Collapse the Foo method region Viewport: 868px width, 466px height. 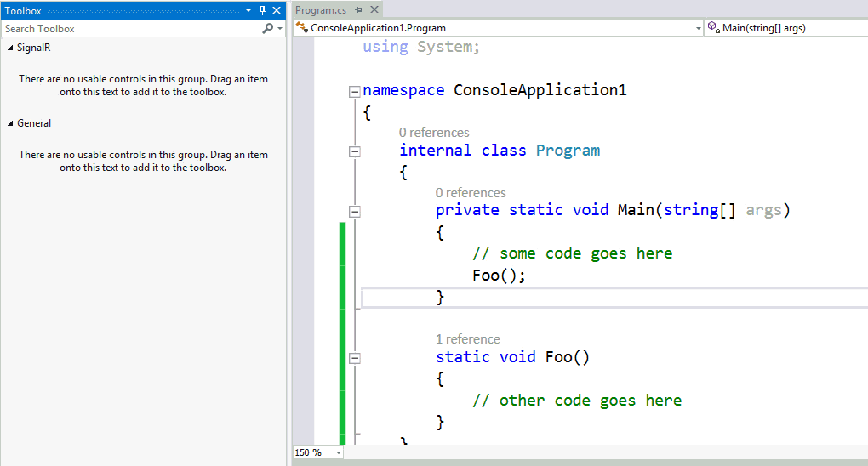click(355, 358)
